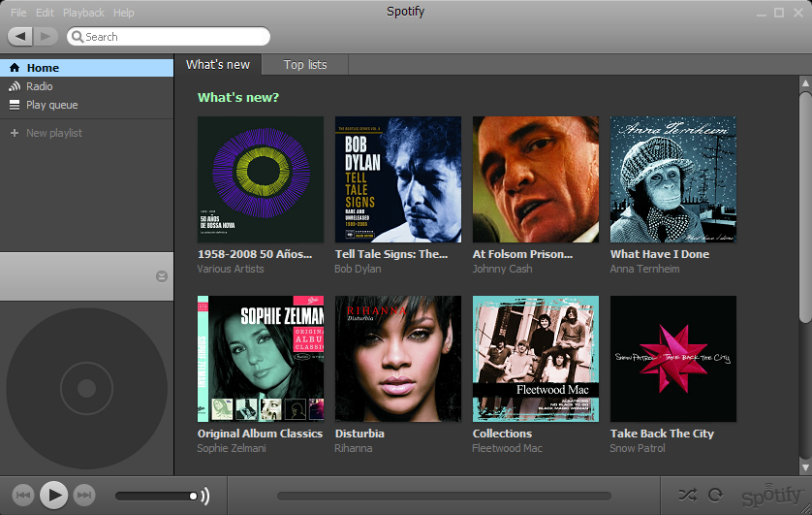Screen dimensions: 812x515
Task: Open artist Johnny Cash
Action: coord(502,269)
